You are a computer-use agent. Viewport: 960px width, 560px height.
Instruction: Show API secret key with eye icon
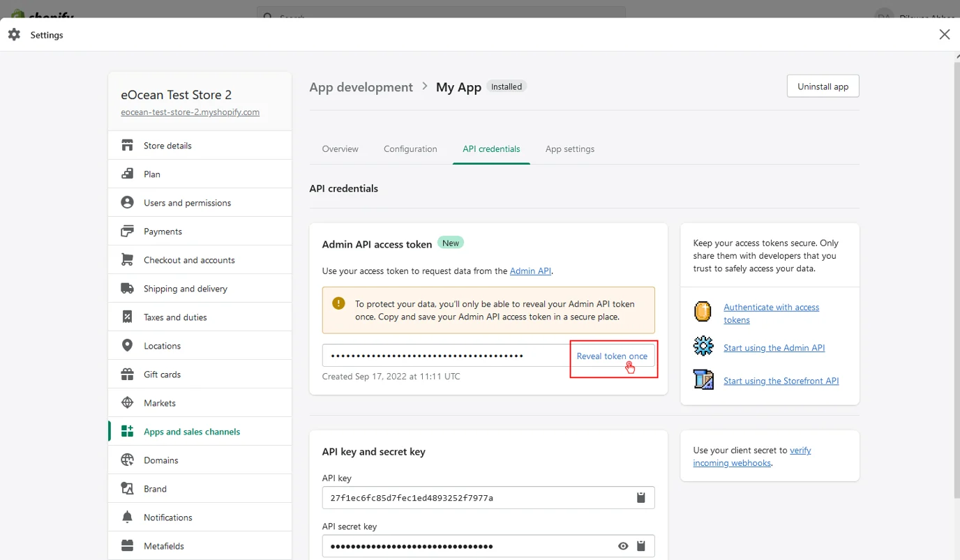coord(623,546)
